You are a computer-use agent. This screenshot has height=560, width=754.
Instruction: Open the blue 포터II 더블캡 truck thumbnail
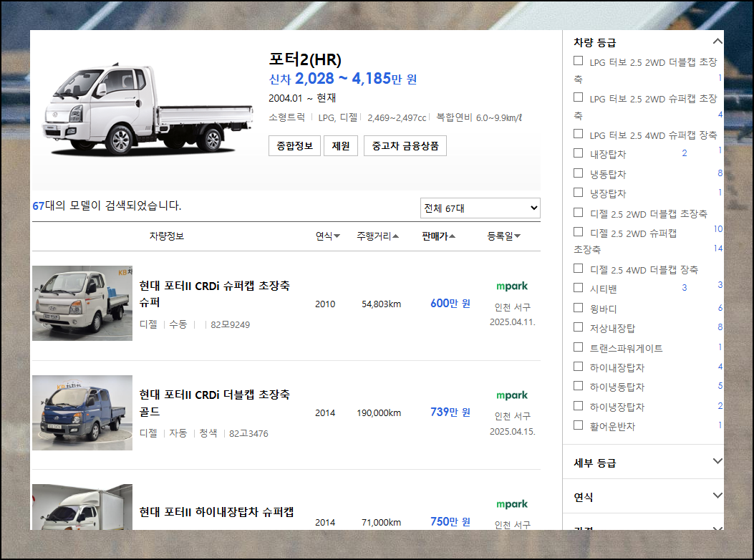(x=82, y=412)
